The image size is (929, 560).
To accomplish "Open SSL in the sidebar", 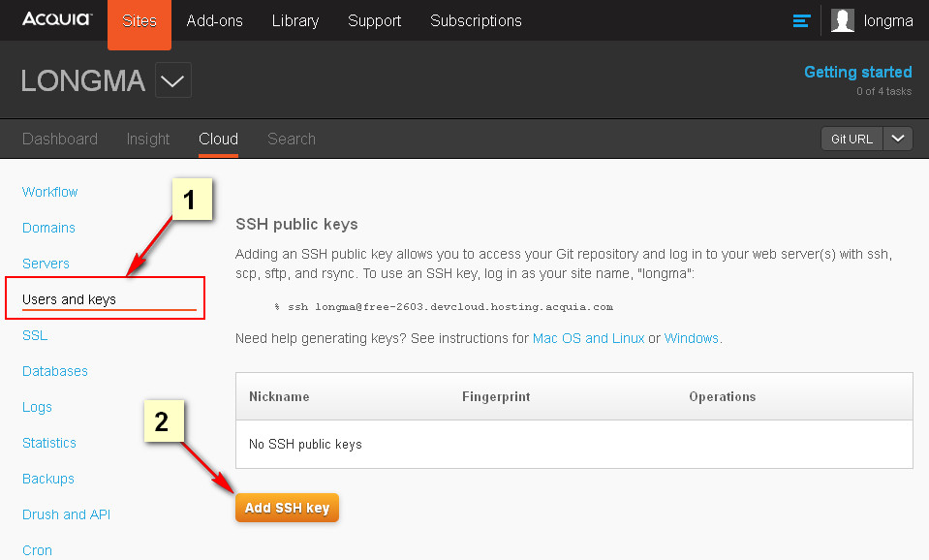I will [34, 335].
